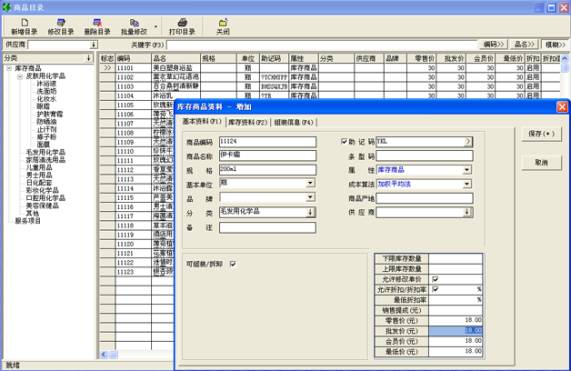This screenshot has width=571, height=371.
Task: Select 儿童用品 in the category tree
Action: point(39,167)
